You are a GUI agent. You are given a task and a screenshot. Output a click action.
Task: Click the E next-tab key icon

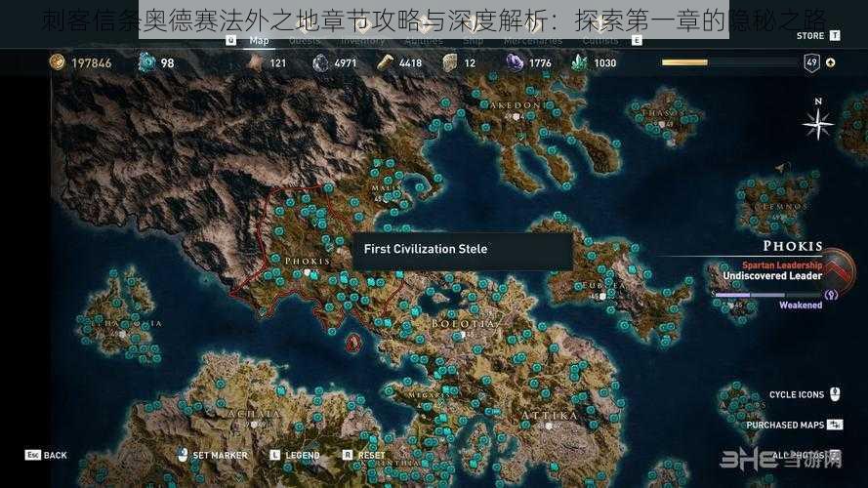(637, 40)
